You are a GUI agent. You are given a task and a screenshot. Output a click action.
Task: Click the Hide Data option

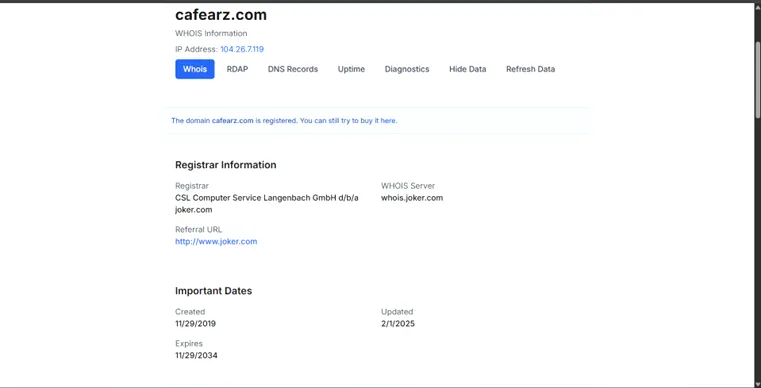pos(467,69)
